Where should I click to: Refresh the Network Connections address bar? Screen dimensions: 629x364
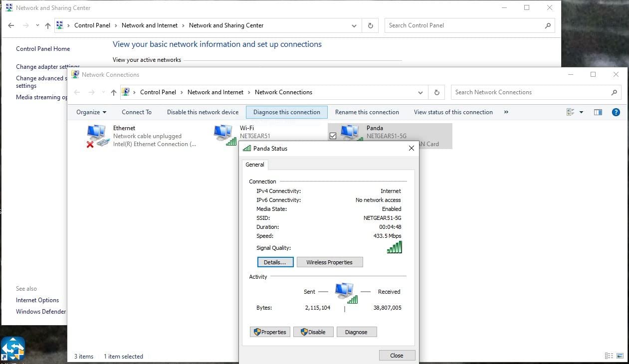click(436, 92)
